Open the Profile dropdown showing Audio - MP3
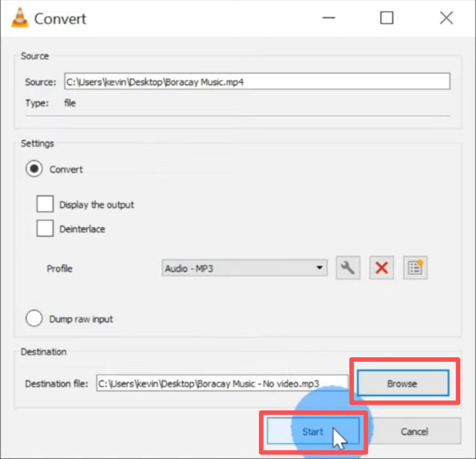Screen dimensions: 476x459 point(237,268)
